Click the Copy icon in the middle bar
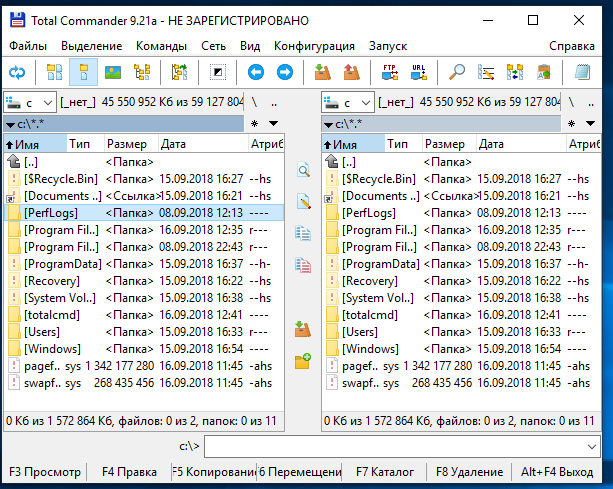This screenshot has width=613, height=489. click(303, 233)
